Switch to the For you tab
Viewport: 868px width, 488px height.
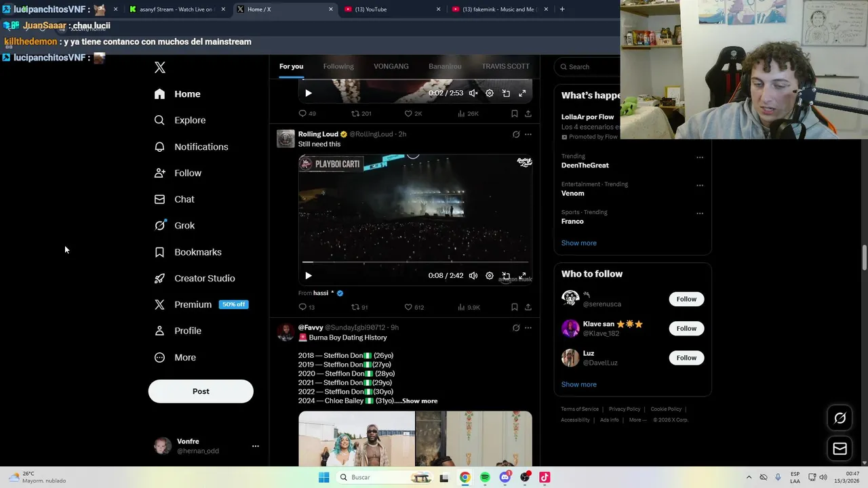pos(291,66)
